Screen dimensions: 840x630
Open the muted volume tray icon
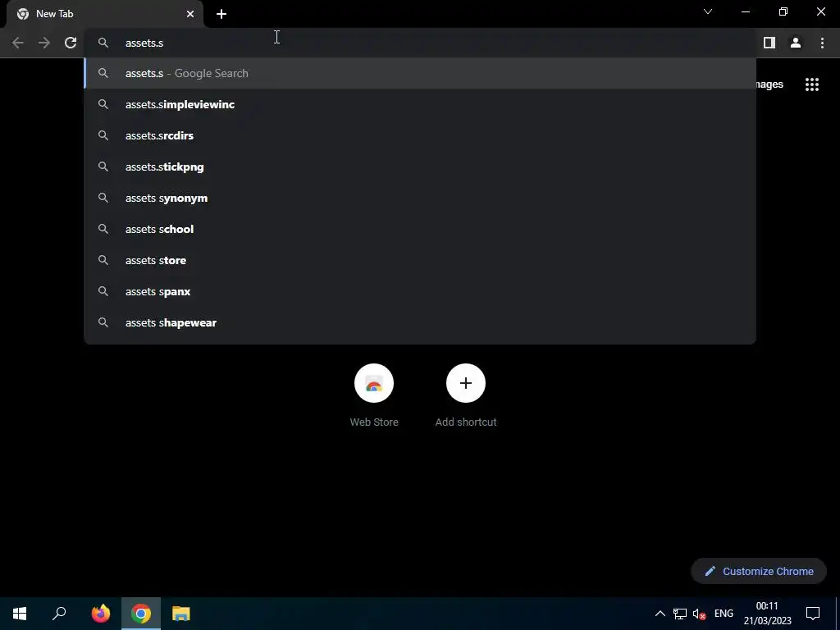click(699, 614)
